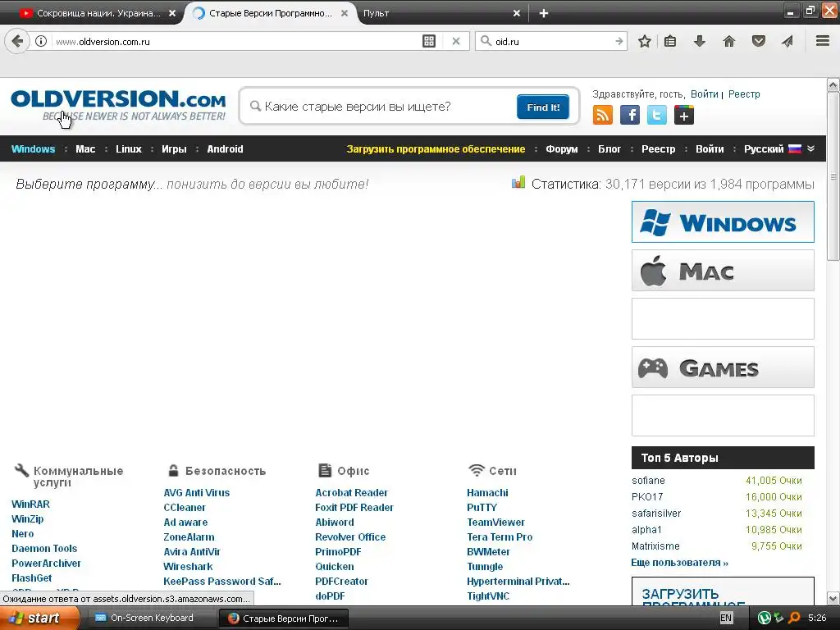Click the browser URL address field
This screenshot has width=840, height=630.
(235, 41)
